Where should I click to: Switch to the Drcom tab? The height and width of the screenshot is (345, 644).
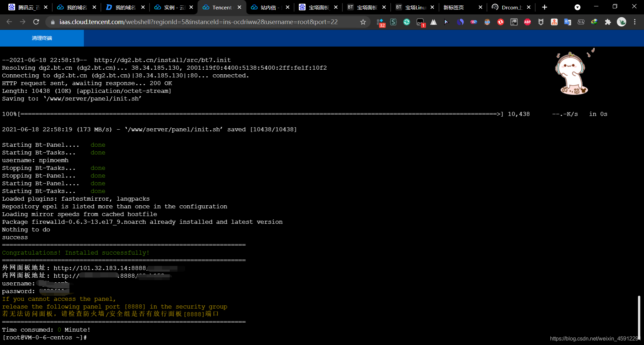(511, 7)
